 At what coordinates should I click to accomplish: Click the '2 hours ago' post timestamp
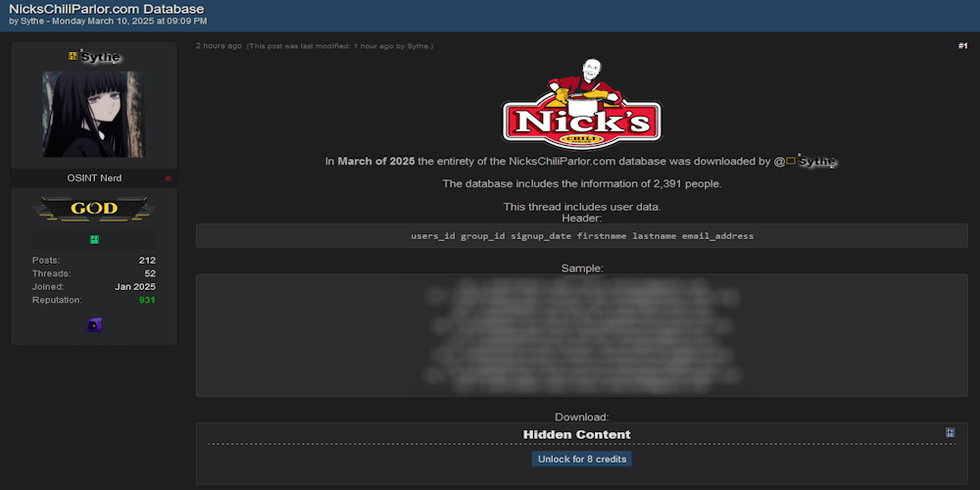219,46
